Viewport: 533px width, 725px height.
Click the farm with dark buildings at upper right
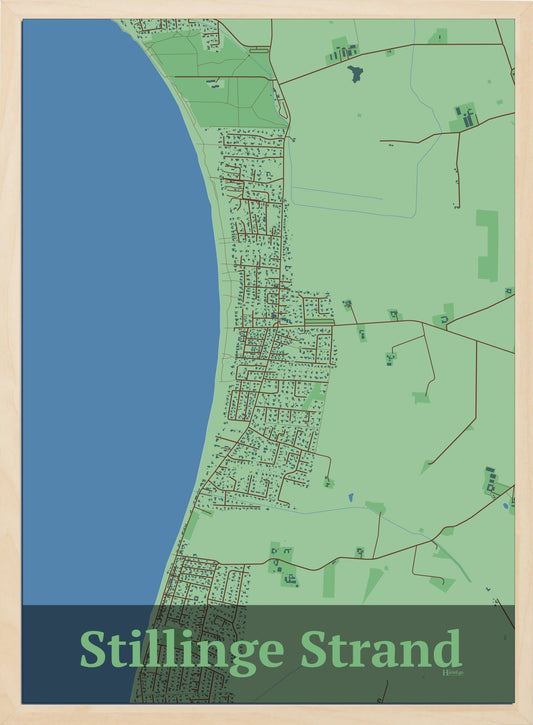(x=465, y=117)
